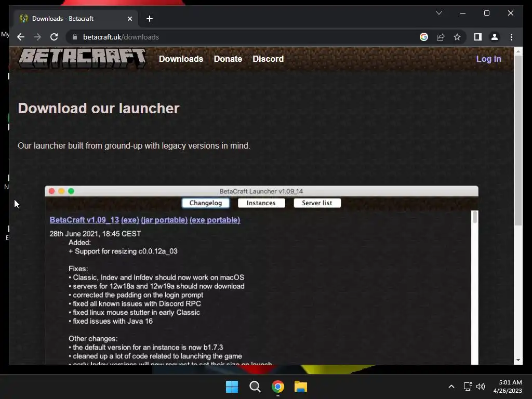This screenshot has height=399, width=532.
Task: Open the Downloads nav link
Action: (x=181, y=59)
